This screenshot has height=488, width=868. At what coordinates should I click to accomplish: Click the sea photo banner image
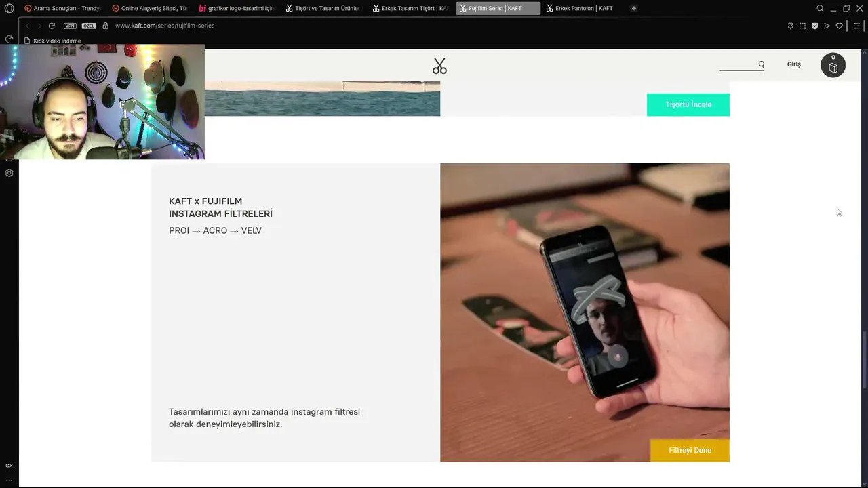coord(322,98)
